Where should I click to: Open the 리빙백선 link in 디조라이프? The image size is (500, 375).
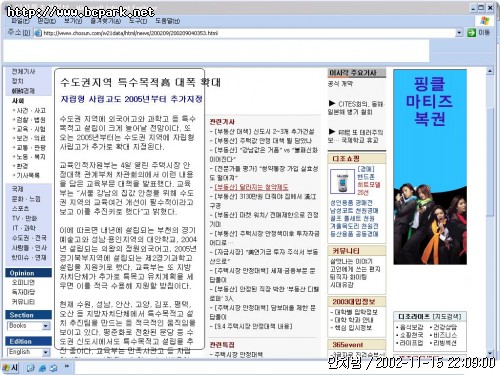445,343
